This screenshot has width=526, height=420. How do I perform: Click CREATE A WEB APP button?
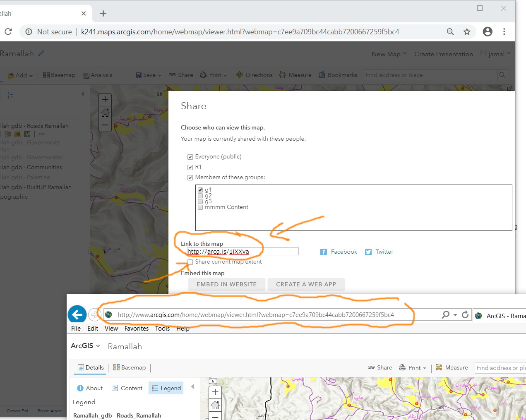306,284
